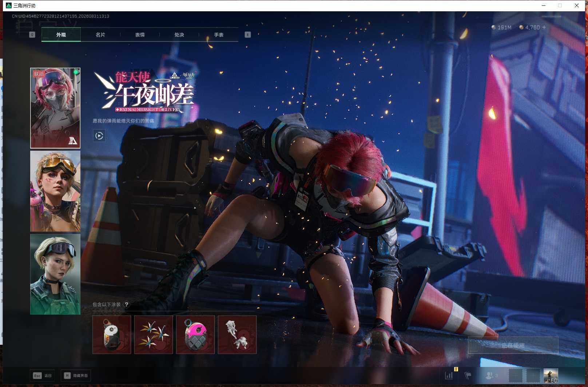View the throwing darts skin item
The image size is (588, 387).
[x=154, y=335]
